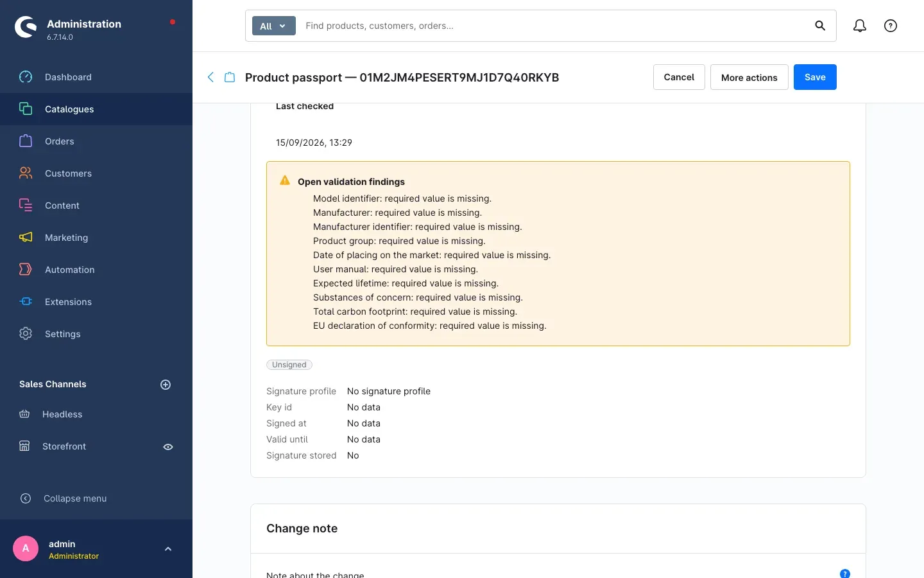Add a new sales channel with plus icon
Screen dimensions: 924x578
click(166, 385)
